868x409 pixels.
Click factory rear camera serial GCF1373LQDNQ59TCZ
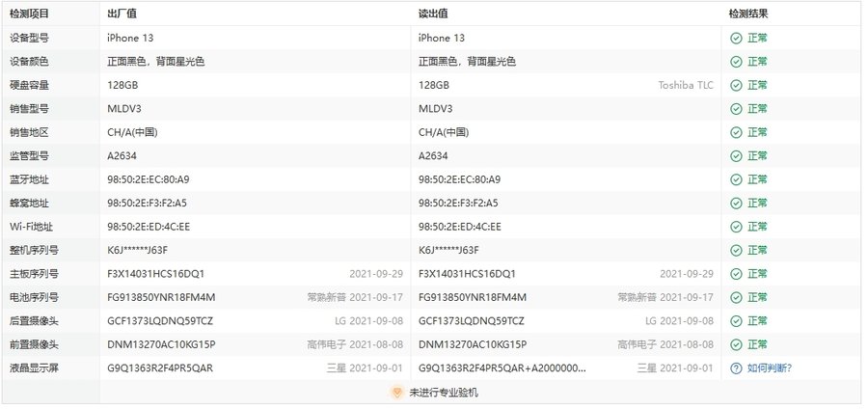coord(160,321)
